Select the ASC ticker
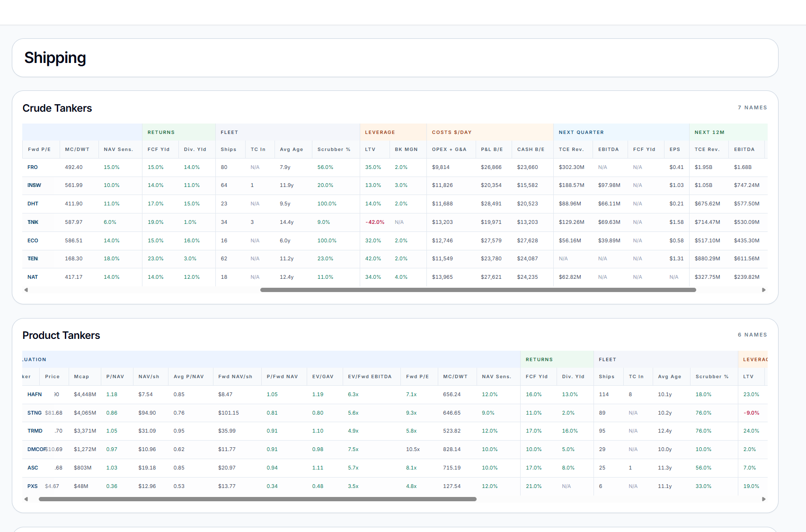The image size is (806, 532). tap(33, 468)
